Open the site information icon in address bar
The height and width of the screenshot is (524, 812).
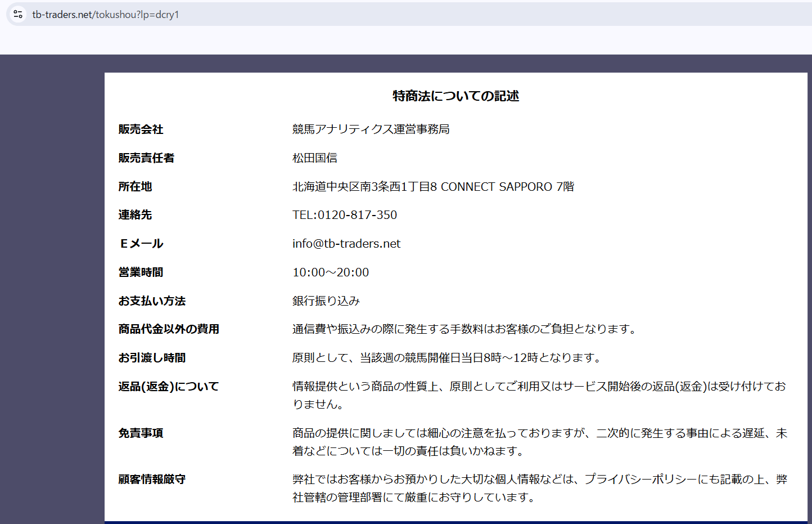click(x=18, y=14)
